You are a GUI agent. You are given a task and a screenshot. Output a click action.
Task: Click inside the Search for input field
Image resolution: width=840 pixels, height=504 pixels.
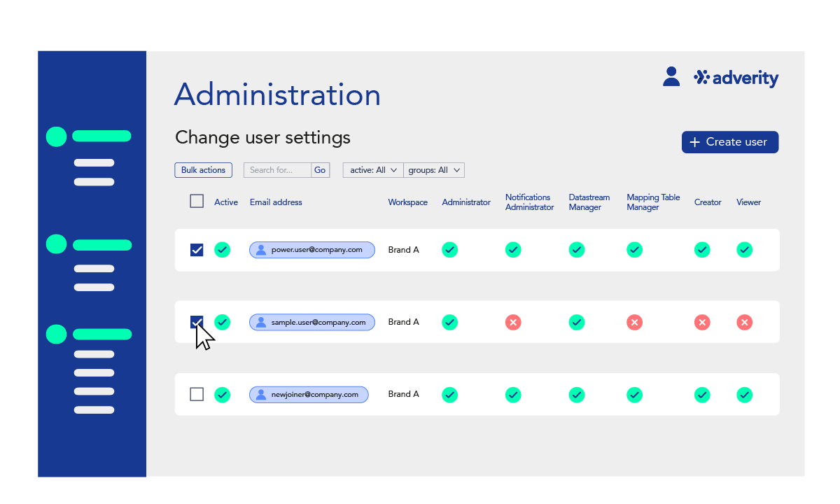coord(277,169)
